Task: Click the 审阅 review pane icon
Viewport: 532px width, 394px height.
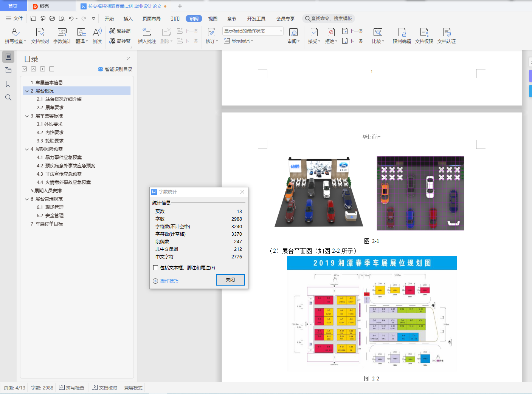Action: (x=293, y=32)
